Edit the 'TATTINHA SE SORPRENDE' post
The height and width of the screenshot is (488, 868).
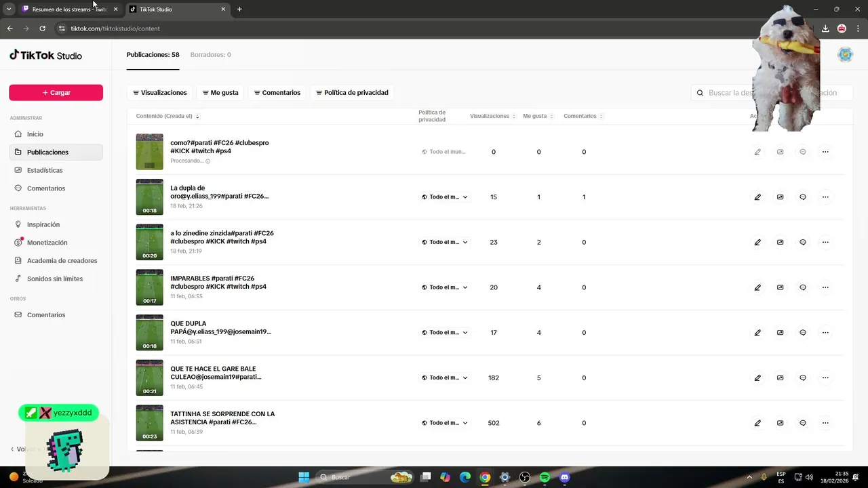(757, 423)
